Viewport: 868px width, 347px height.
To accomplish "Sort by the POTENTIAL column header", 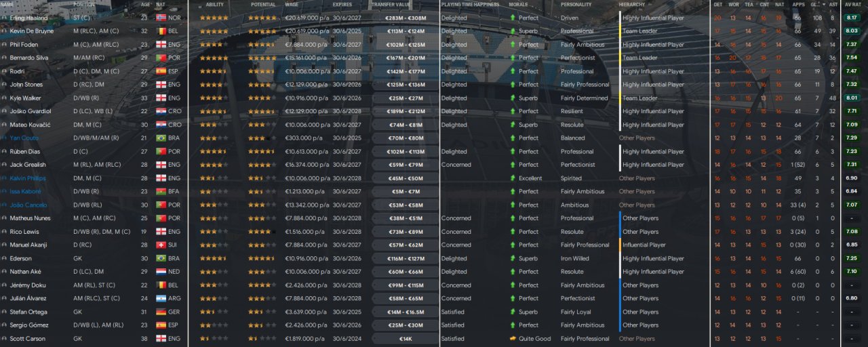I will point(263,5).
